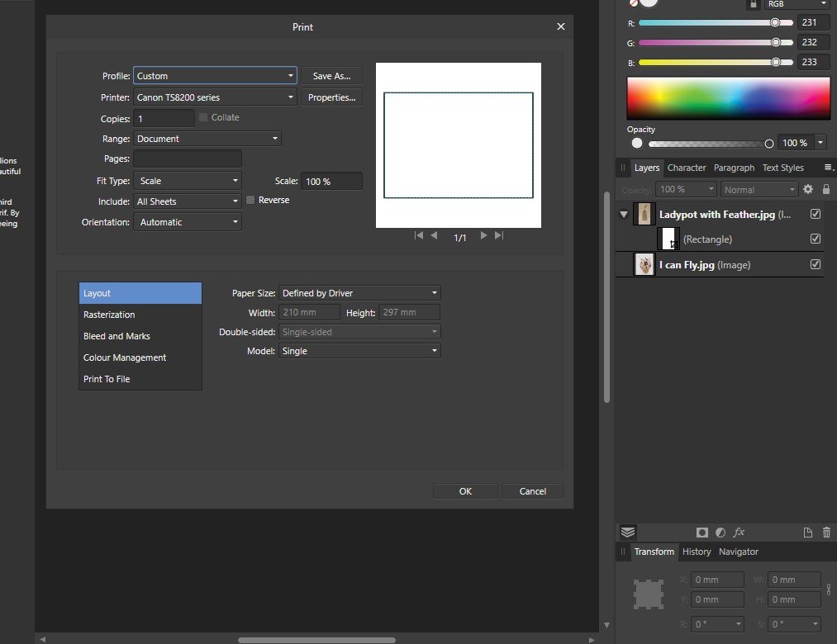Hide the I can Fly.jpg layer

[816, 264]
